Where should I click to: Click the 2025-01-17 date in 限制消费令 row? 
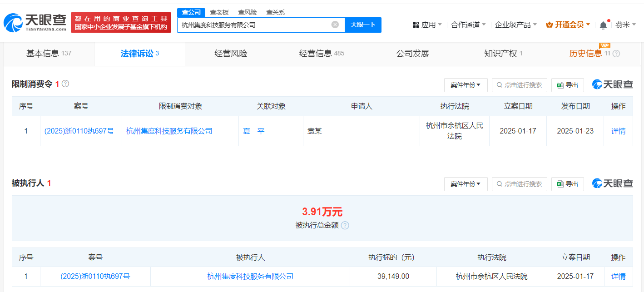point(518,131)
